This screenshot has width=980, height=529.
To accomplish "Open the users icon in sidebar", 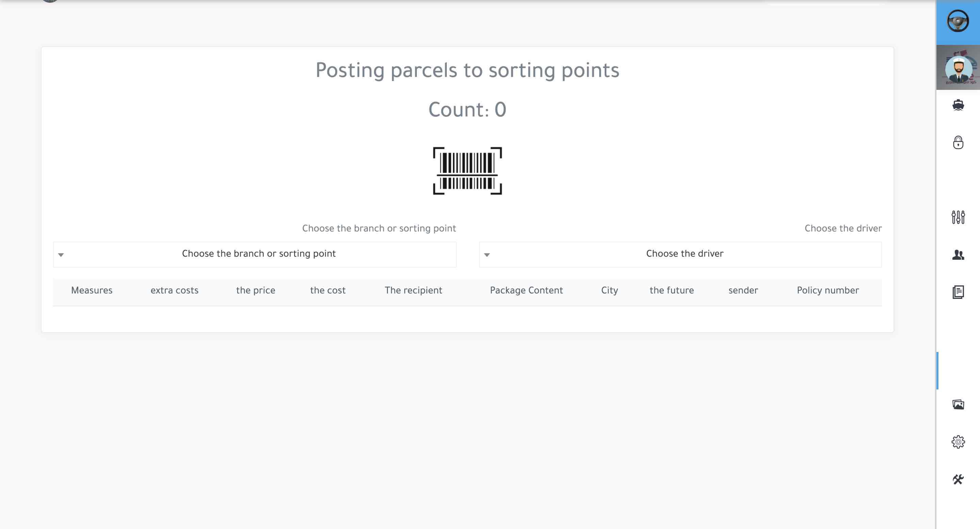I will [958, 255].
